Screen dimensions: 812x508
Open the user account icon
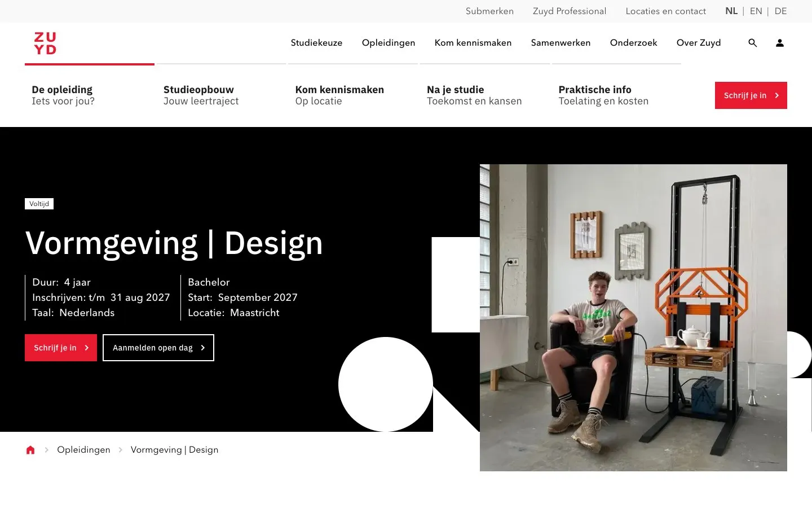(780, 43)
